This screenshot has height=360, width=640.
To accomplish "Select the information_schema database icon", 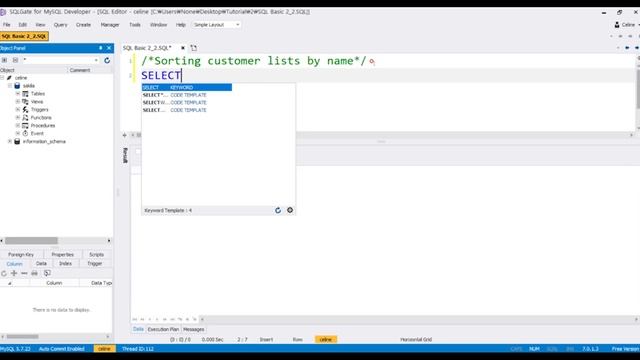I will click(17, 142).
